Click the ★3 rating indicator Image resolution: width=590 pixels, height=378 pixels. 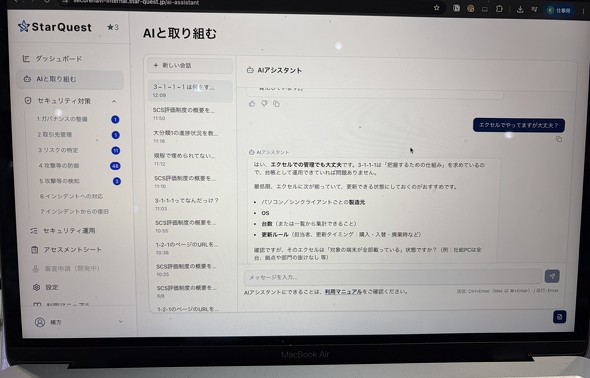[x=113, y=27]
